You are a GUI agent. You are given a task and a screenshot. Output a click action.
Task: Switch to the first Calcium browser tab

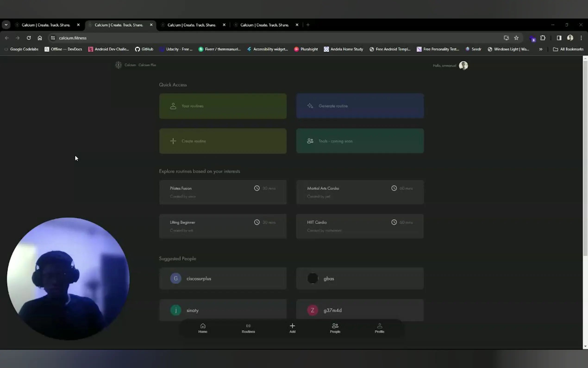46,25
